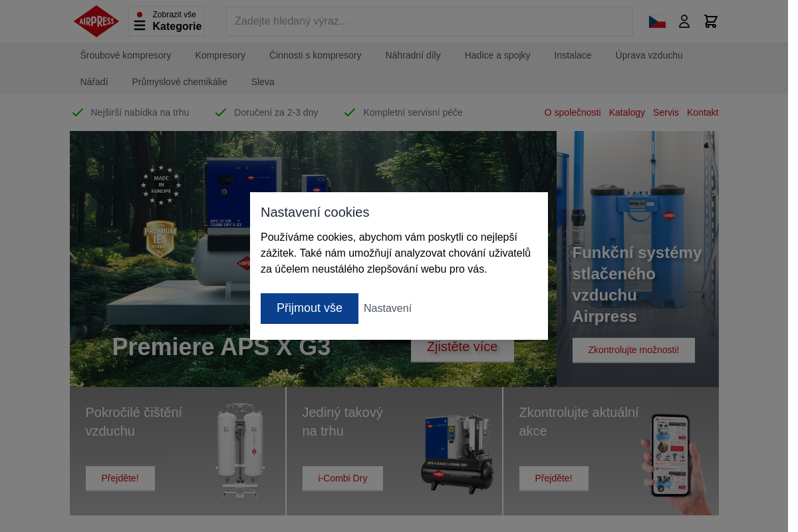Open the Servis link
The height and width of the screenshot is (532, 798).
coord(666,112)
